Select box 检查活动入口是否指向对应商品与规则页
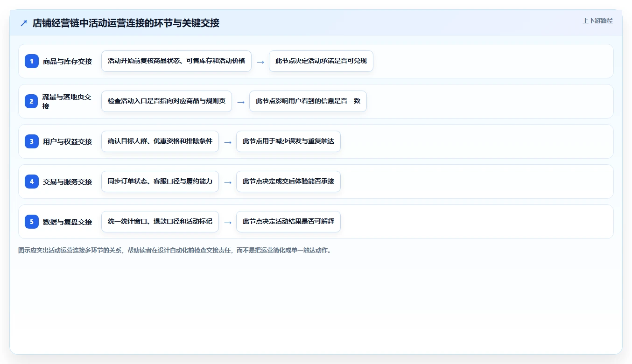 [x=167, y=101]
